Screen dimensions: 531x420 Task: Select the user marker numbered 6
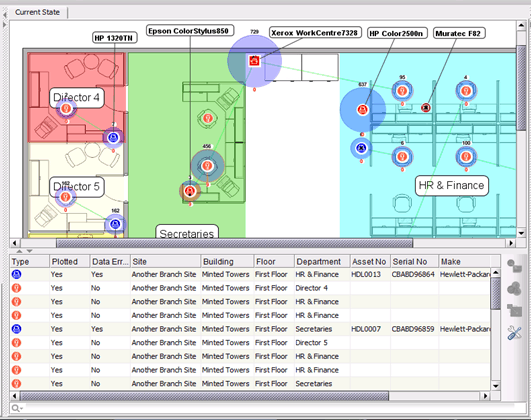[x=402, y=156]
